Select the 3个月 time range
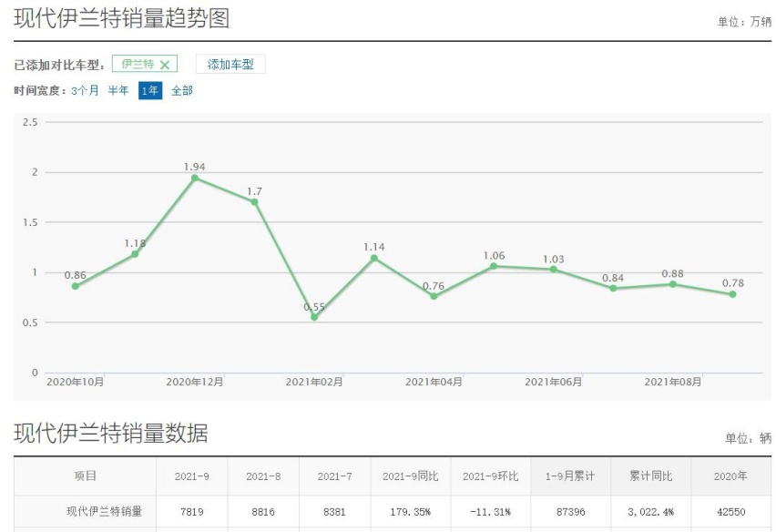 tap(85, 90)
